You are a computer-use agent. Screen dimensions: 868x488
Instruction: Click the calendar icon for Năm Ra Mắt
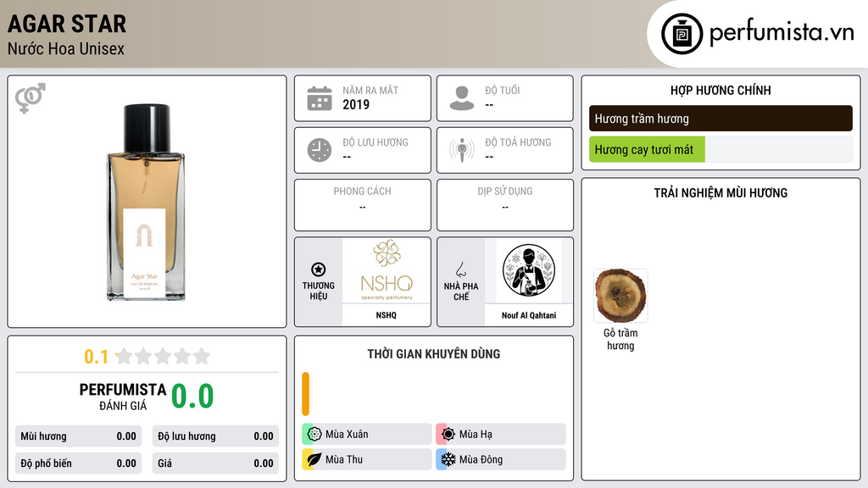point(320,98)
